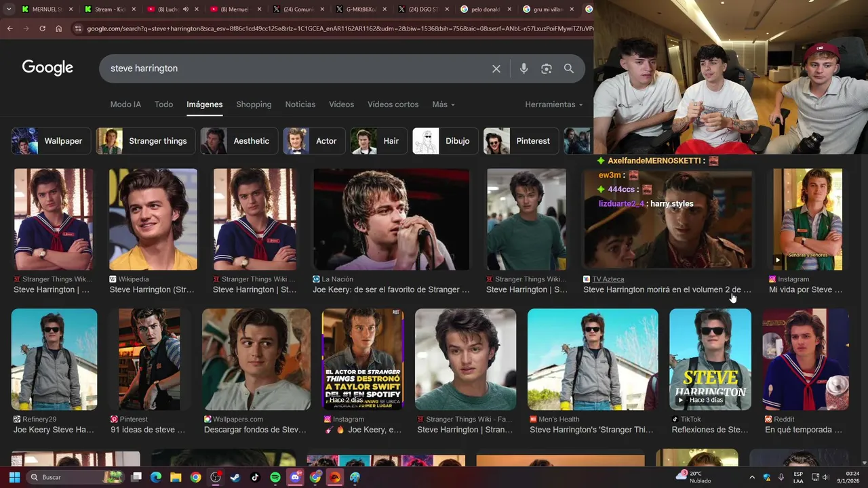Click the microphone icon in system tray

coord(781,477)
